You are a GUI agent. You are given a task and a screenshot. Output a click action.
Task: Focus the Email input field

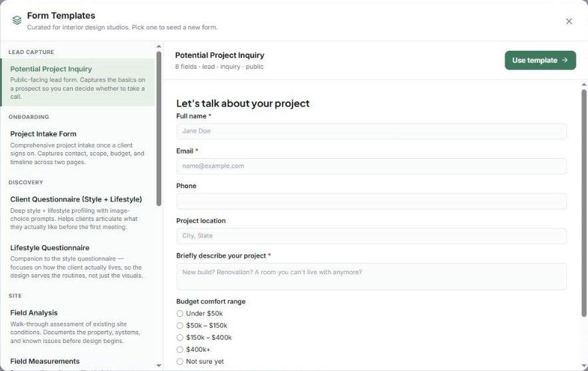click(x=371, y=166)
